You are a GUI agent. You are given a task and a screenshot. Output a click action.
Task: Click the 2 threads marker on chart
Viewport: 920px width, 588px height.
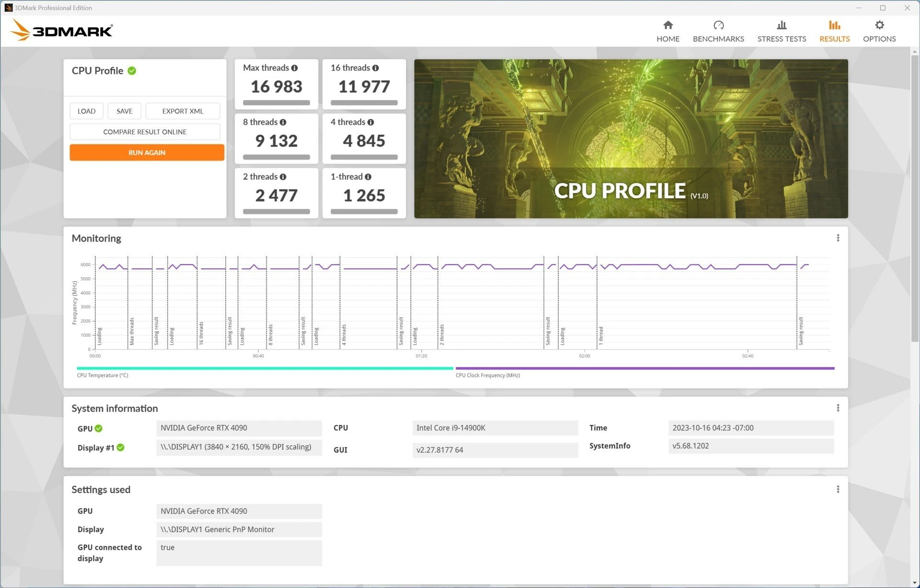442,335
